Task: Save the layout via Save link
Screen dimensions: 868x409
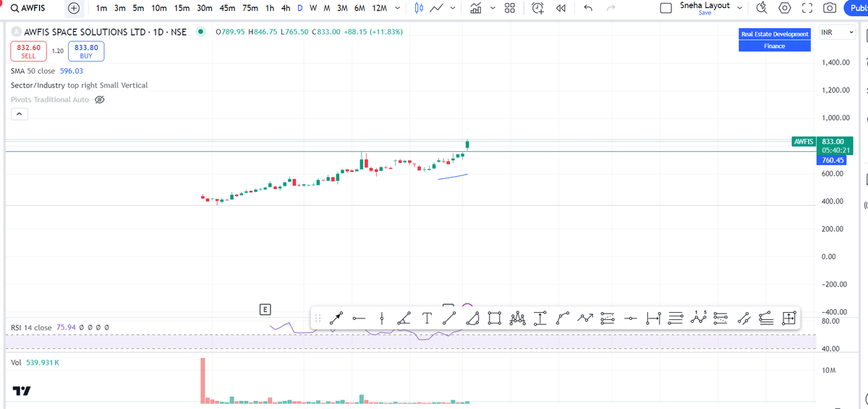Action: click(x=705, y=13)
